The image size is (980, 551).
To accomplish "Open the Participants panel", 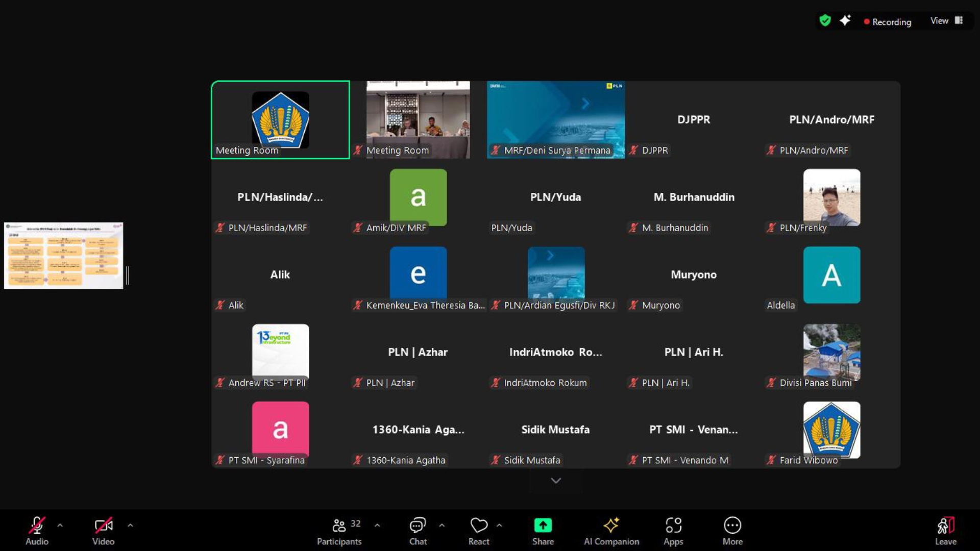I will point(339,531).
